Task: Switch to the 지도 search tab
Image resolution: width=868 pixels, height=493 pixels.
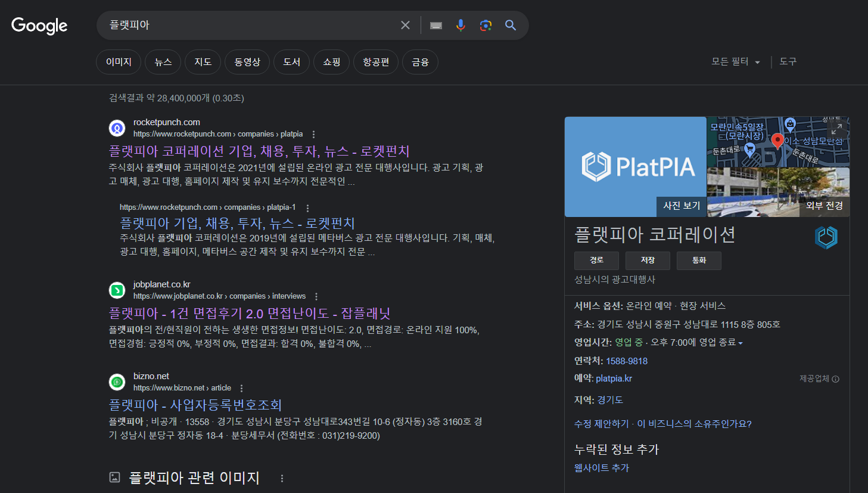Action: [203, 62]
